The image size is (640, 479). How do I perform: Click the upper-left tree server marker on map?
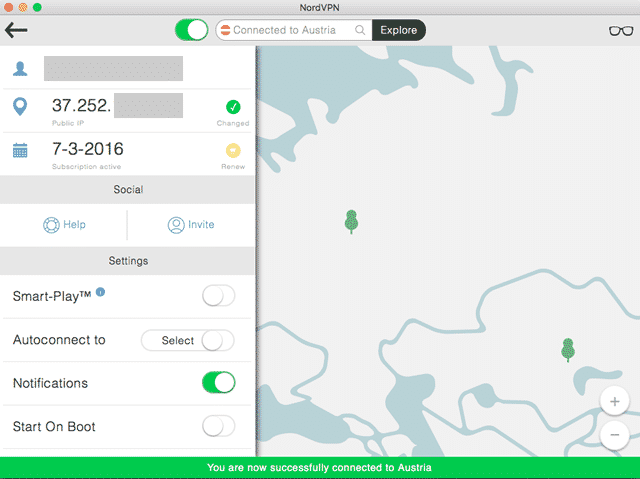pyautogui.click(x=351, y=222)
